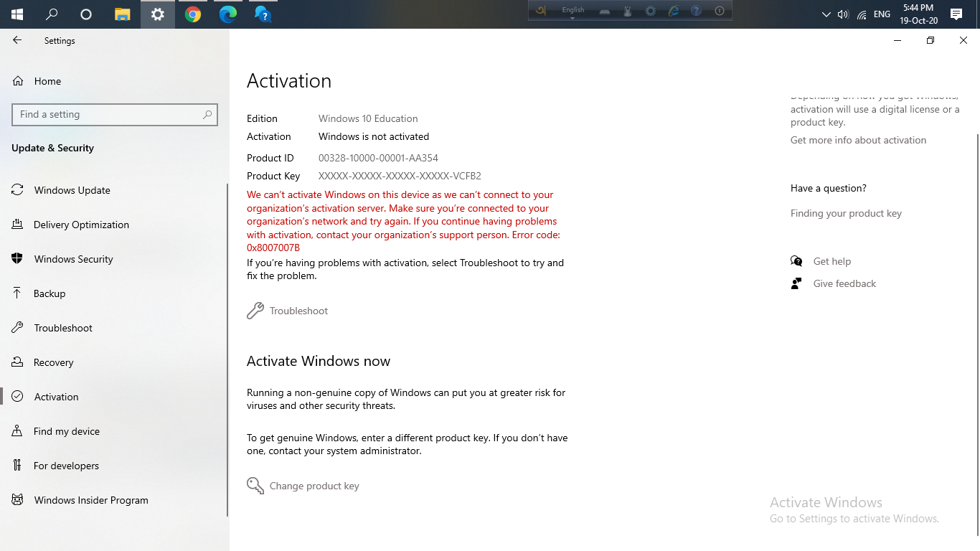Click the Wi-Fi network tray icon
The image size is (980, 551).
(862, 14)
